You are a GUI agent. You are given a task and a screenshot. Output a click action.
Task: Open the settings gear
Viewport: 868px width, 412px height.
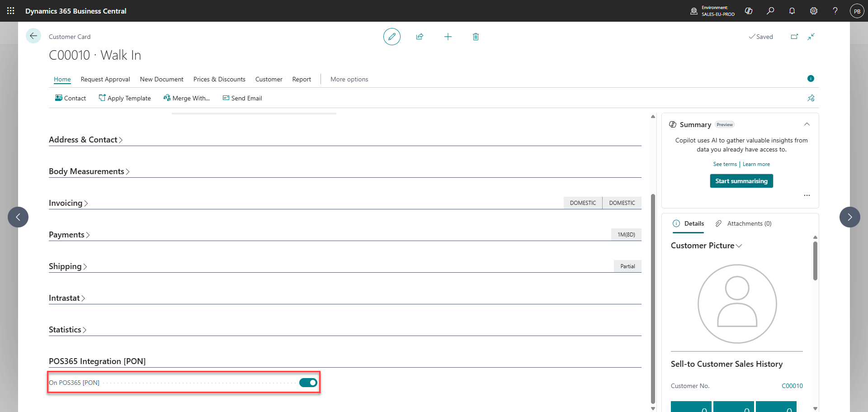click(x=814, y=11)
